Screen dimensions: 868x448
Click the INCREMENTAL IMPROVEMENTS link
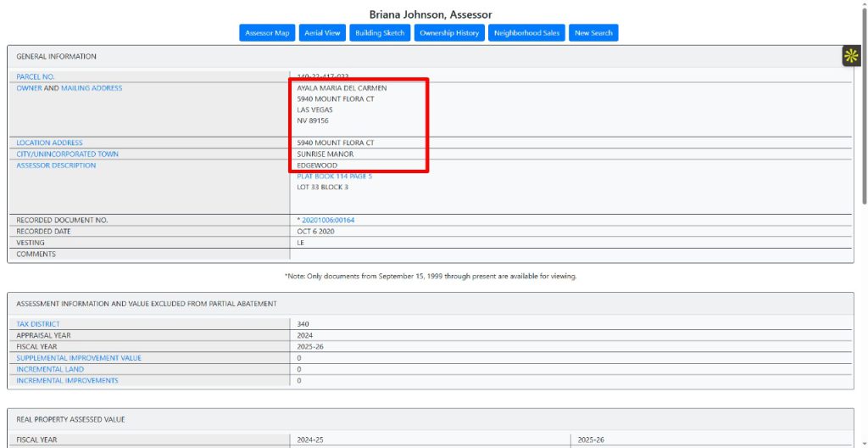pyautogui.click(x=67, y=381)
